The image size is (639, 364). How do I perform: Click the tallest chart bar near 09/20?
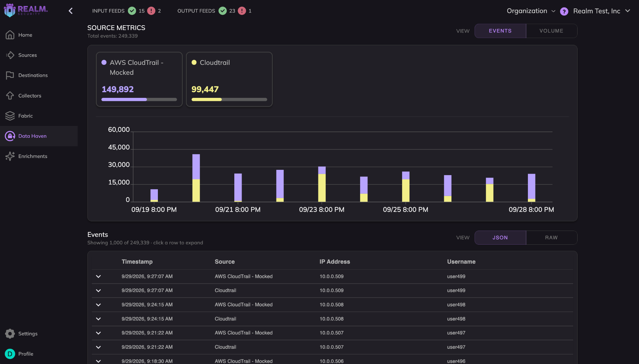(x=196, y=178)
